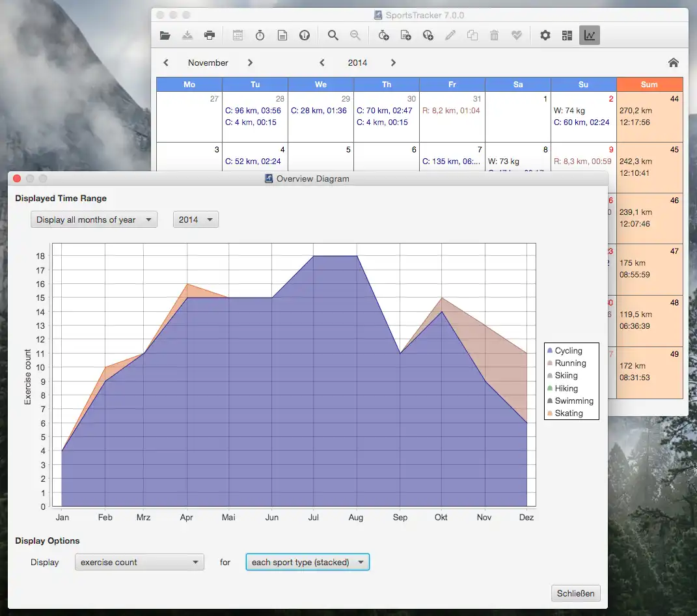
Task: Go to next month after November
Action: [x=250, y=63]
